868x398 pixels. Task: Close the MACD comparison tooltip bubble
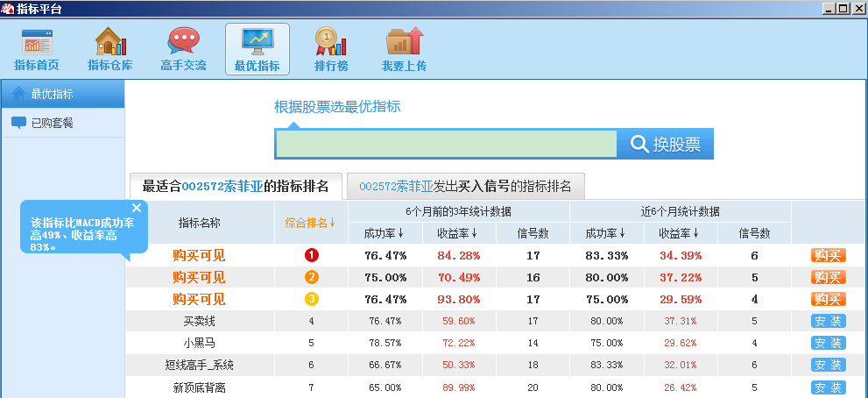(x=137, y=208)
